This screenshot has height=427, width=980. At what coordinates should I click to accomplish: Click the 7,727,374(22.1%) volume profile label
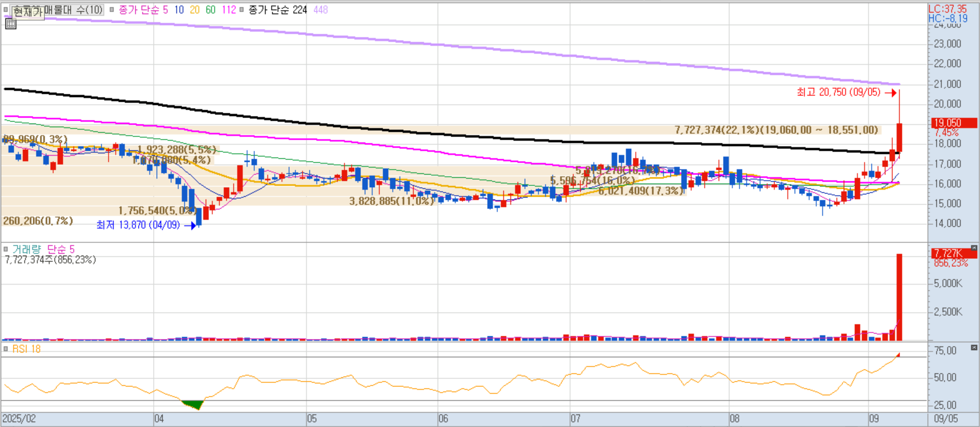776,130
